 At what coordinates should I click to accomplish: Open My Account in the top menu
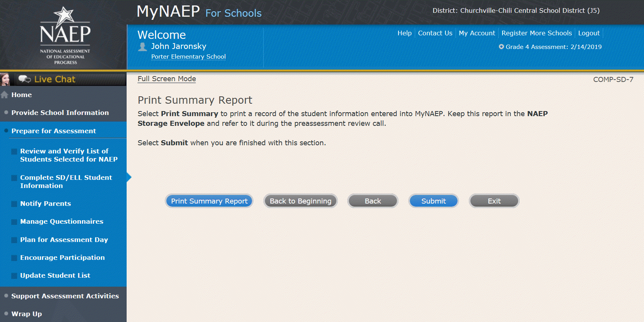point(477,33)
